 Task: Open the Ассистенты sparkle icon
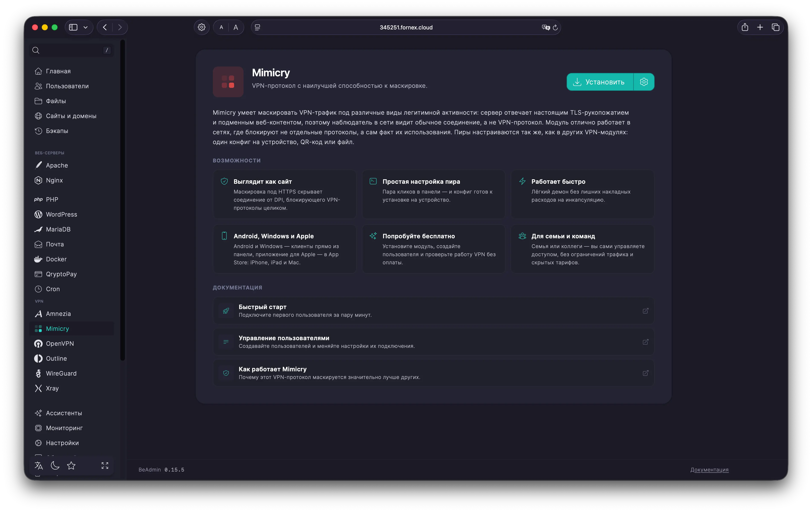pos(38,413)
